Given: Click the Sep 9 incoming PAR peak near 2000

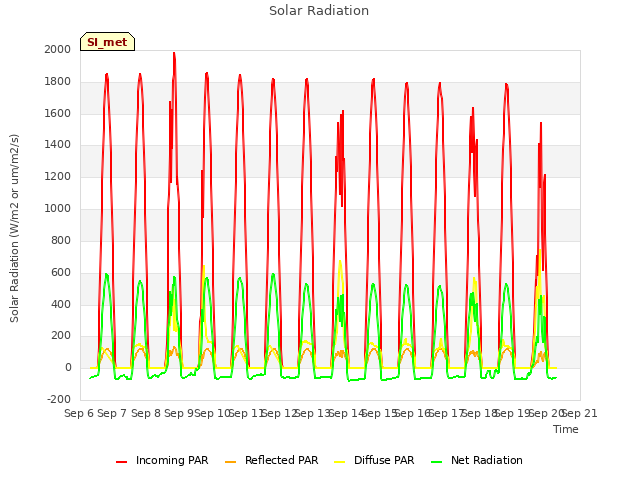Looking at the screenshot, I should 174,53.
